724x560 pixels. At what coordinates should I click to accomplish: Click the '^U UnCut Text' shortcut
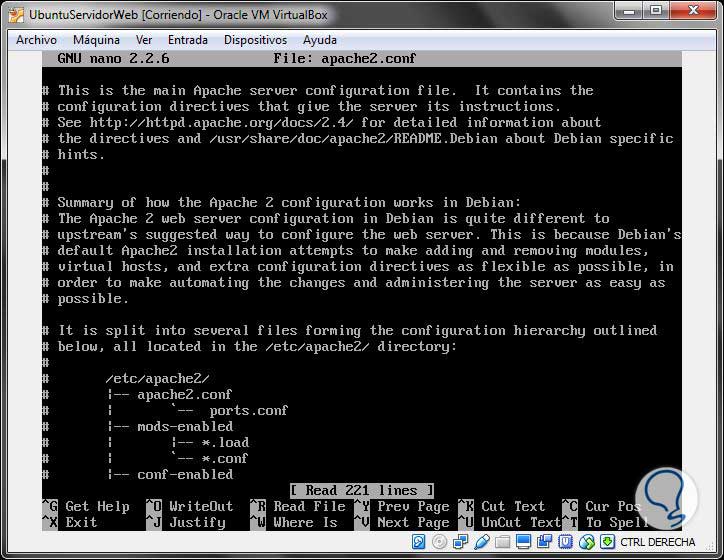click(x=510, y=523)
